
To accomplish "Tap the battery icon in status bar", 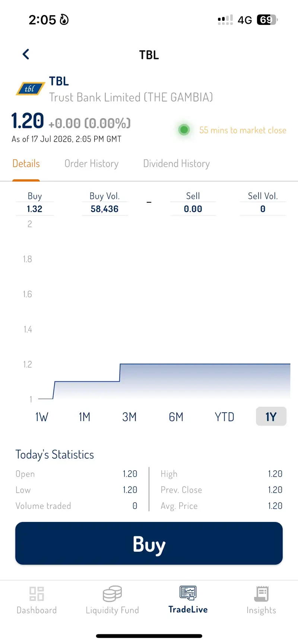I will [x=267, y=20].
